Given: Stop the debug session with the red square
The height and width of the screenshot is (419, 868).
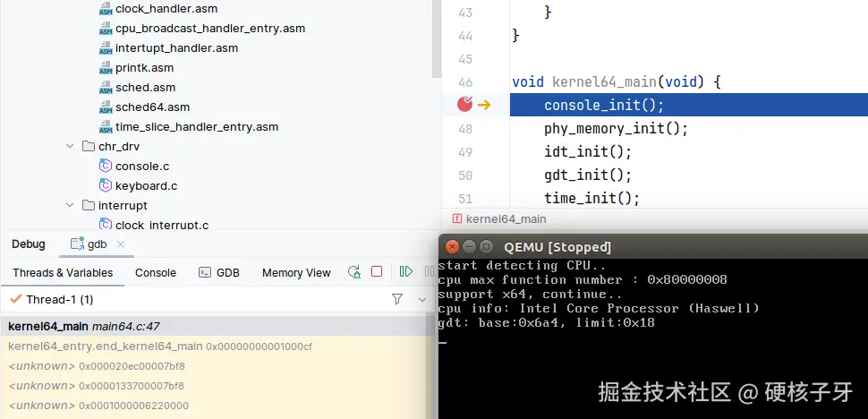Looking at the screenshot, I should click(x=377, y=272).
